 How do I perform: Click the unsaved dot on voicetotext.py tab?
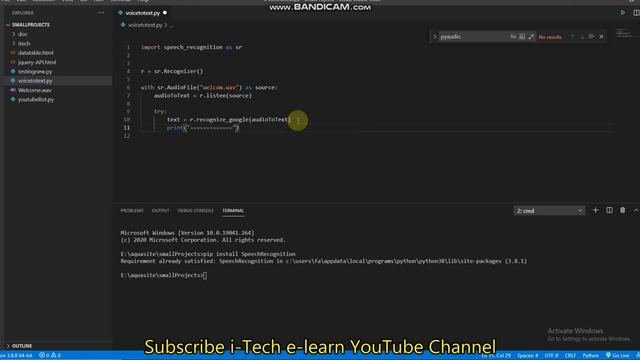point(165,13)
